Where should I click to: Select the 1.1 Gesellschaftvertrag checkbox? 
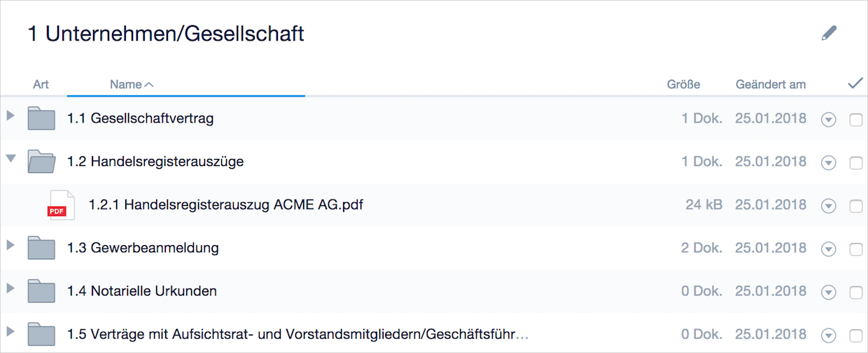(x=855, y=120)
